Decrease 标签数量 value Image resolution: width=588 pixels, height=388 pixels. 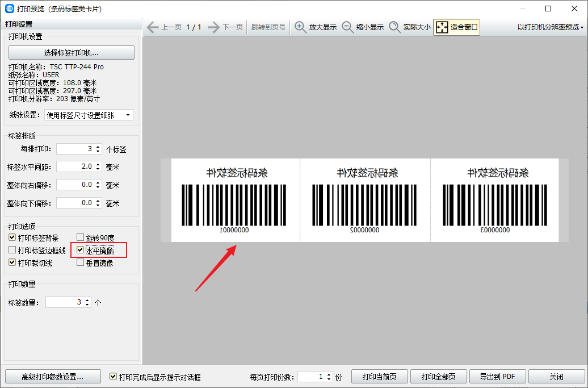(87, 304)
